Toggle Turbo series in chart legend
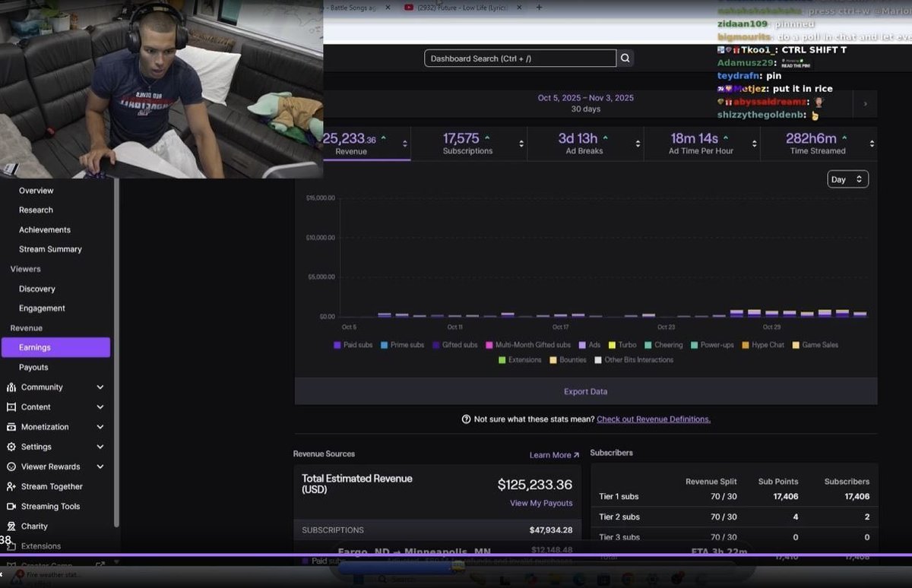 click(622, 345)
